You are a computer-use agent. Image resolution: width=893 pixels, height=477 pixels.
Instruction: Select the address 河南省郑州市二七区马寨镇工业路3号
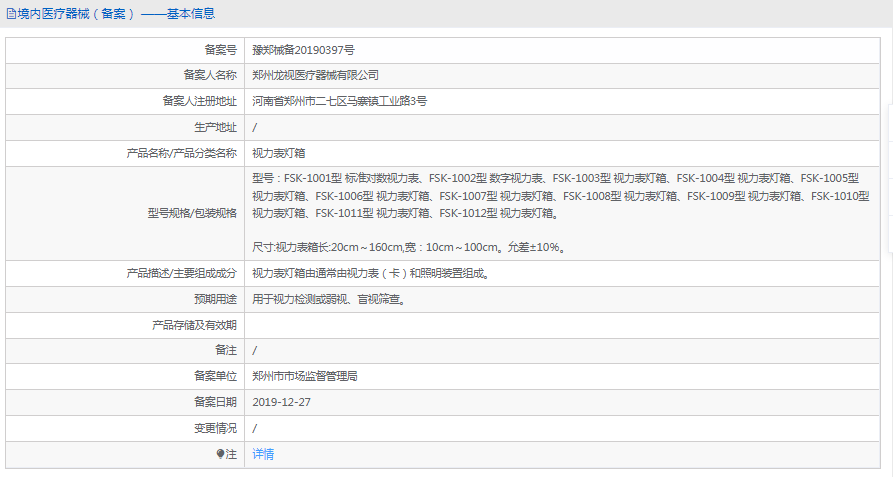tap(339, 101)
